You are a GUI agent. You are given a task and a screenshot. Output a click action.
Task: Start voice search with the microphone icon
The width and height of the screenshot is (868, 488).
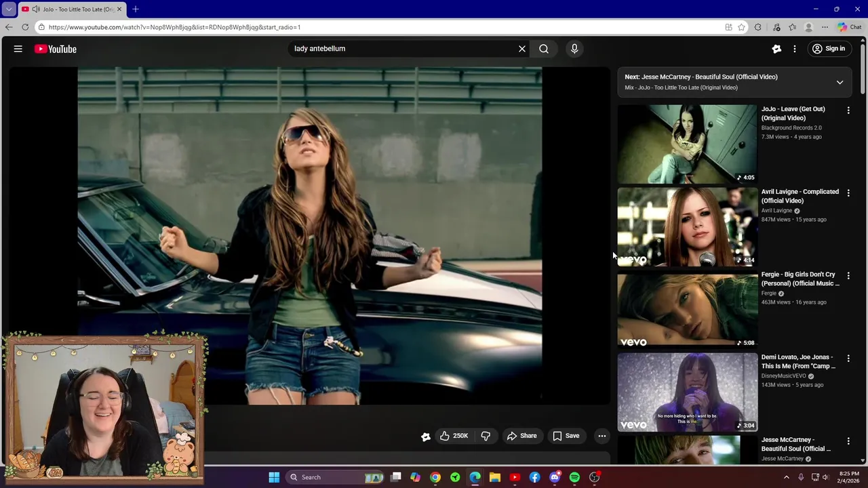tap(574, 49)
